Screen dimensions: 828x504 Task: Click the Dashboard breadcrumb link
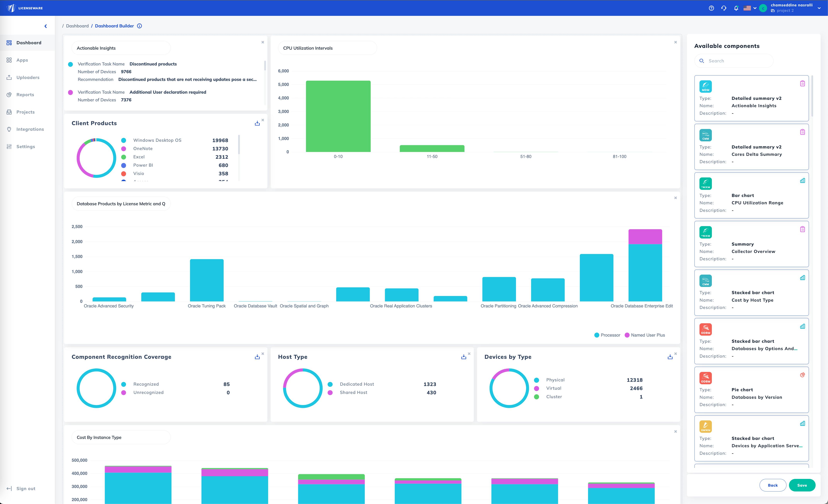pos(77,26)
